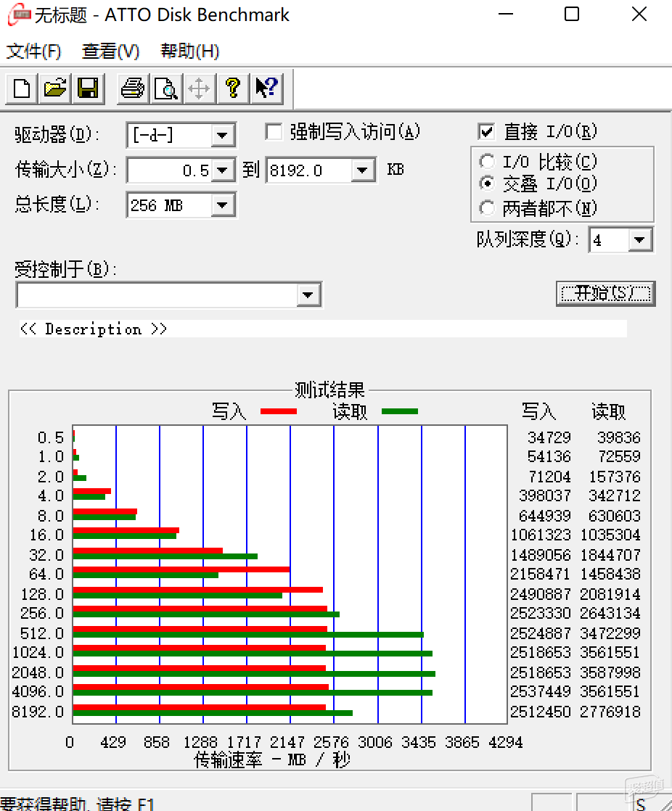Click the 4294 axis label
This screenshot has width=672, height=811.
click(x=505, y=742)
